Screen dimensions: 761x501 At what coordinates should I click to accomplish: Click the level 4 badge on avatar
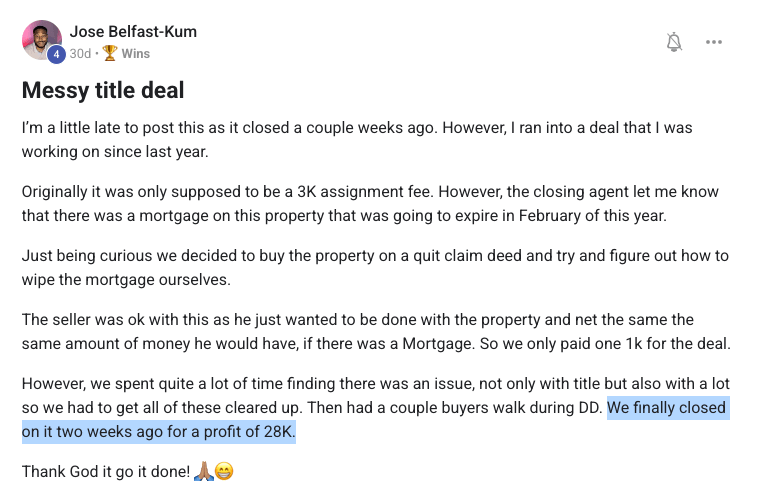(56, 54)
